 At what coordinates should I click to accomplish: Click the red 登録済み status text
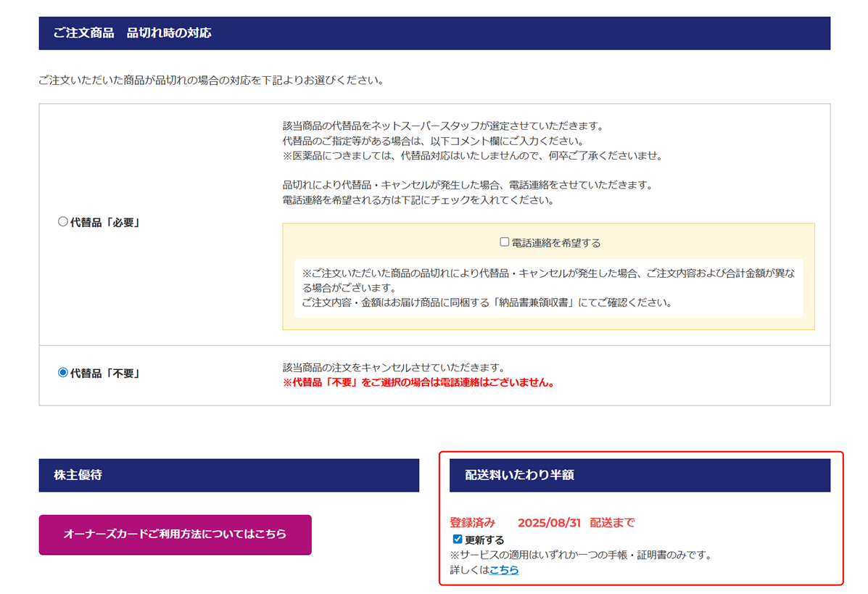coord(473,522)
